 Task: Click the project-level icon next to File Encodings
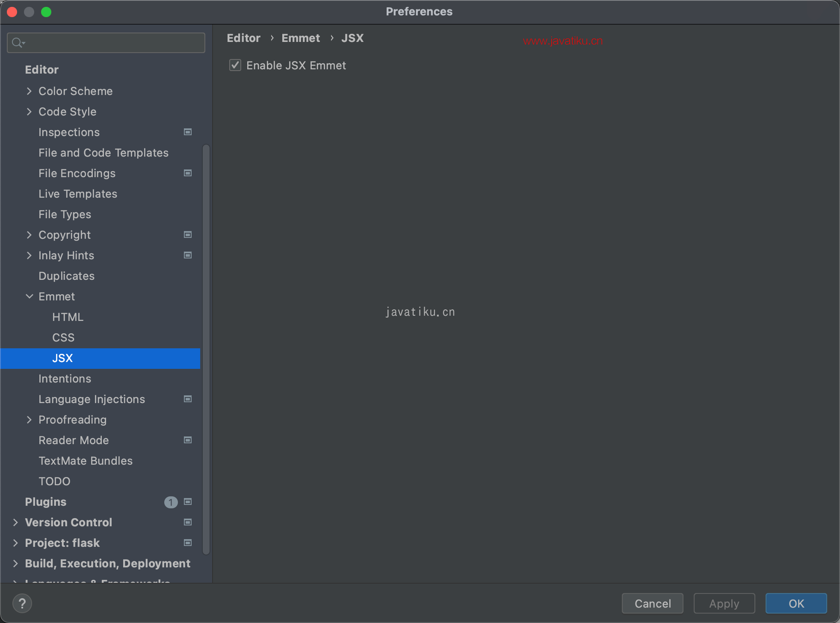point(187,173)
